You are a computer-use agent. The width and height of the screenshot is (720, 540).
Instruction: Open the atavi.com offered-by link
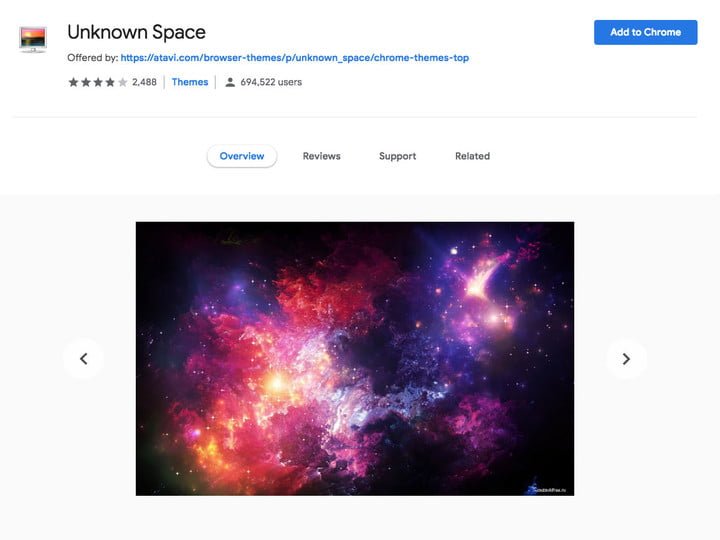pos(295,58)
